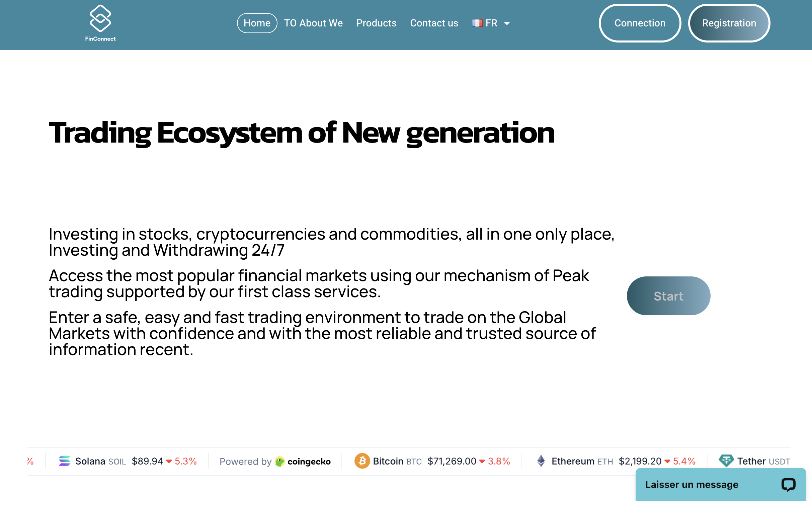
Task: Click the Solana SOL icon
Action: click(66, 461)
